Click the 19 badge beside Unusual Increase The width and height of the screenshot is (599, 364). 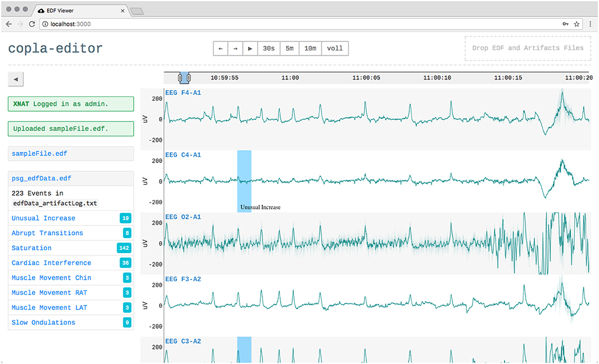(125, 218)
